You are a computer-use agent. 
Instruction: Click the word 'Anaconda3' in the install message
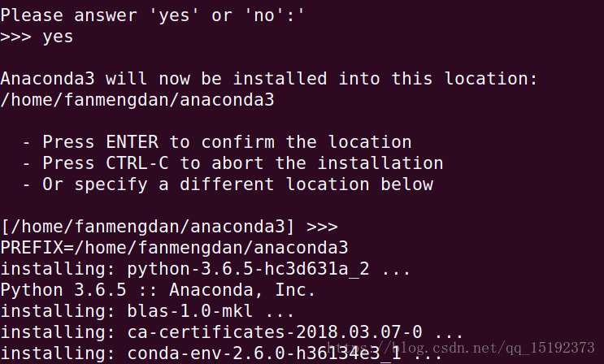[x=47, y=79]
